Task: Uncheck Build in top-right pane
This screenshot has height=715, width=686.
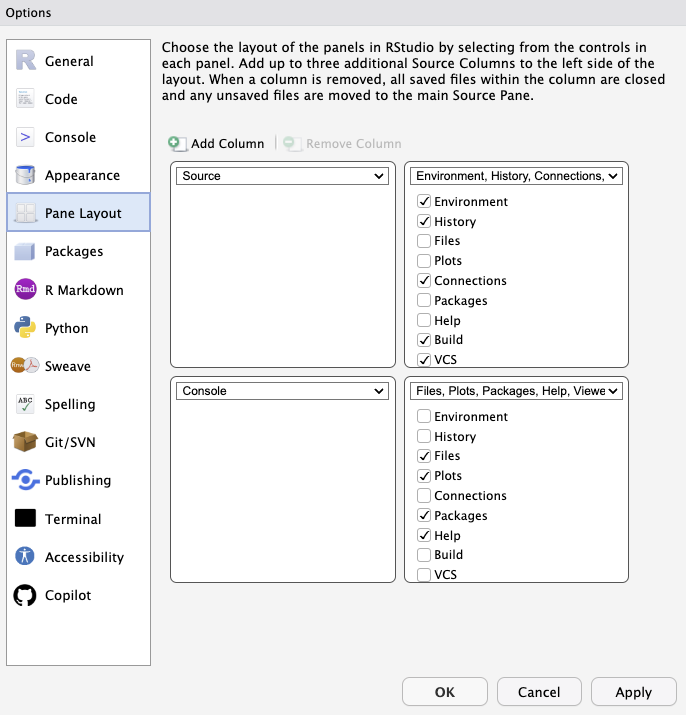Action: (424, 340)
